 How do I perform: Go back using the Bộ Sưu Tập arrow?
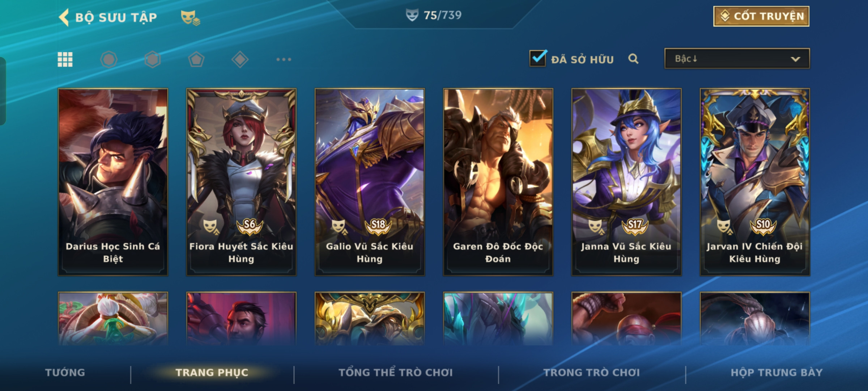tap(64, 17)
